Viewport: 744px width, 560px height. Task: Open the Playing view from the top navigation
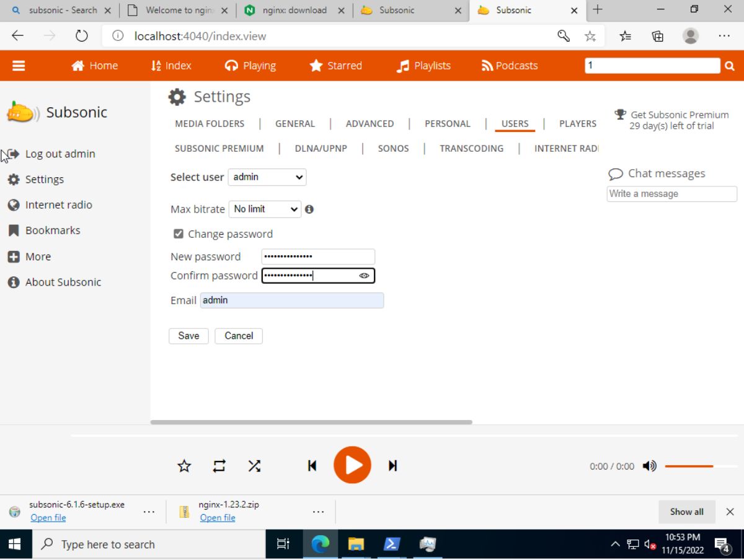[x=250, y=65]
